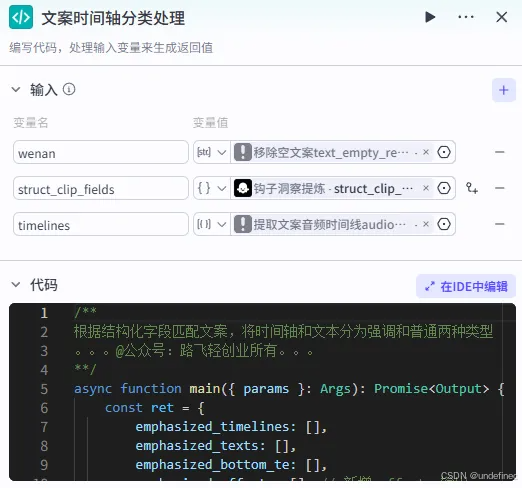Collapse the 代码 section
Image resolution: width=522 pixels, height=488 pixels.
click(x=16, y=285)
